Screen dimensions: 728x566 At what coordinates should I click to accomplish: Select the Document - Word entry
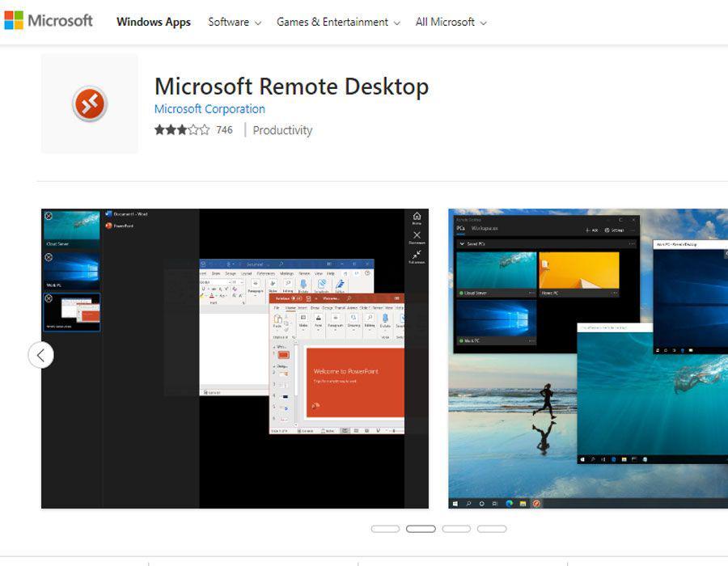click(127, 214)
